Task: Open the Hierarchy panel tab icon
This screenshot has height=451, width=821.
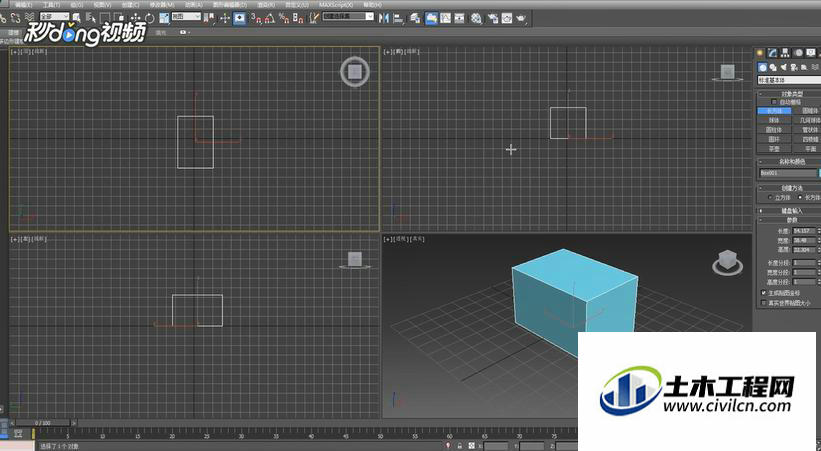Action: 785,52
